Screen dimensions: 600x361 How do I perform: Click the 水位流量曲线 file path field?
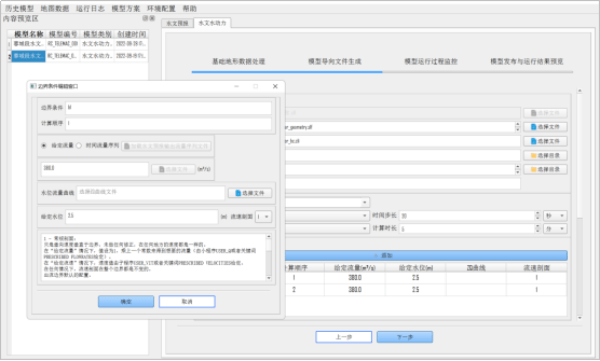[151, 193]
